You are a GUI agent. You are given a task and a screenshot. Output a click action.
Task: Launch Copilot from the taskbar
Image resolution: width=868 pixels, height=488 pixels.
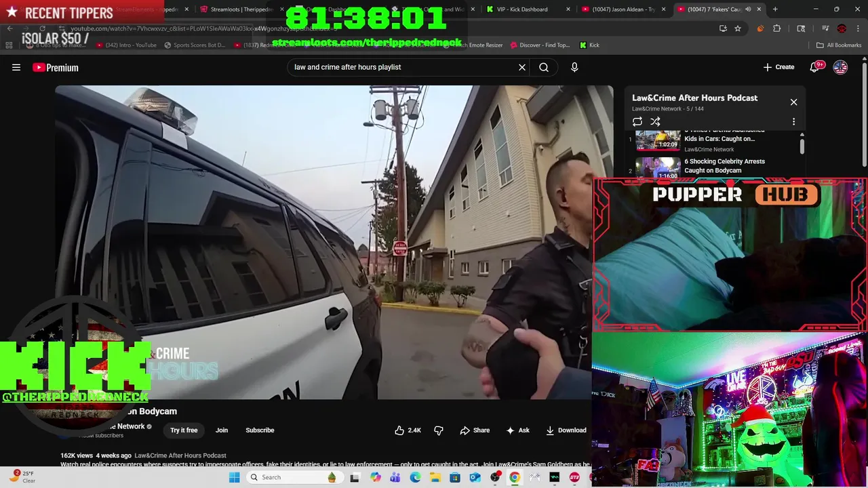click(376, 477)
